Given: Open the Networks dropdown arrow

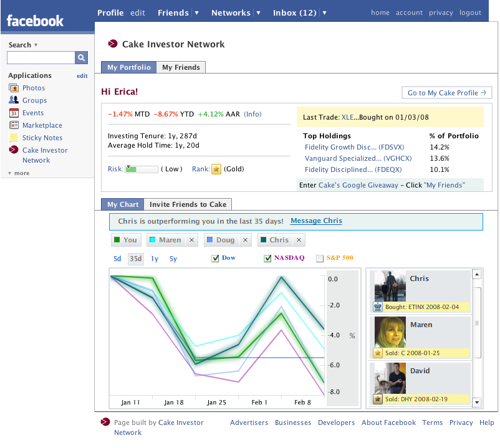Looking at the screenshot, I should point(258,12).
